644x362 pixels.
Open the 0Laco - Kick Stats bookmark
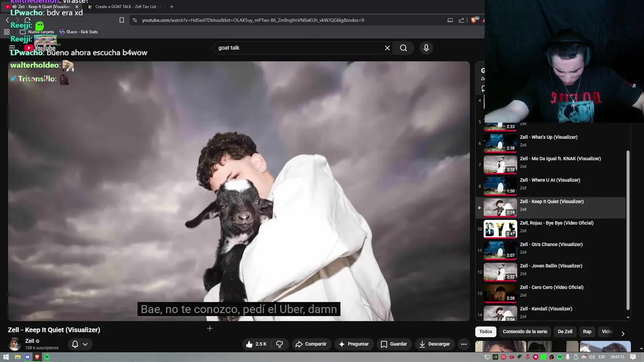(78, 32)
